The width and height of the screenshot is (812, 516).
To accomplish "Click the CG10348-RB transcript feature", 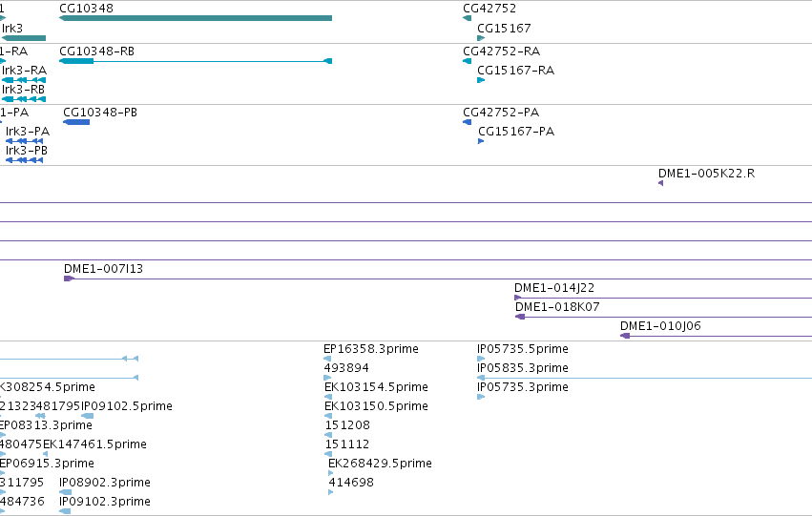I will pos(196,61).
